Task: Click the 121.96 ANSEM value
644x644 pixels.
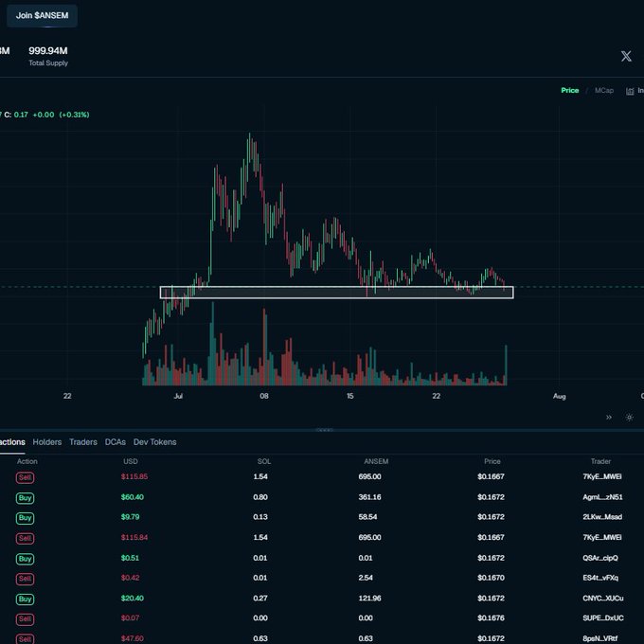Action: pyautogui.click(x=369, y=598)
